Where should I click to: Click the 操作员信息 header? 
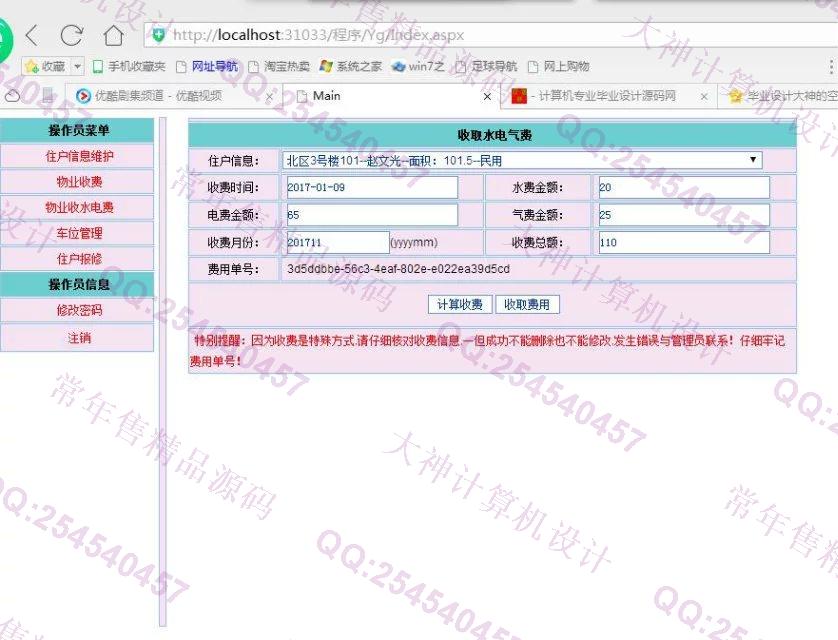[x=79, y=284]
